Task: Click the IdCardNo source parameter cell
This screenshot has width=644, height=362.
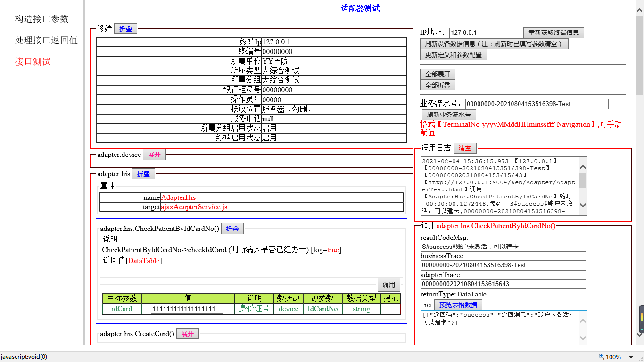Action: (x=322, y=309)
